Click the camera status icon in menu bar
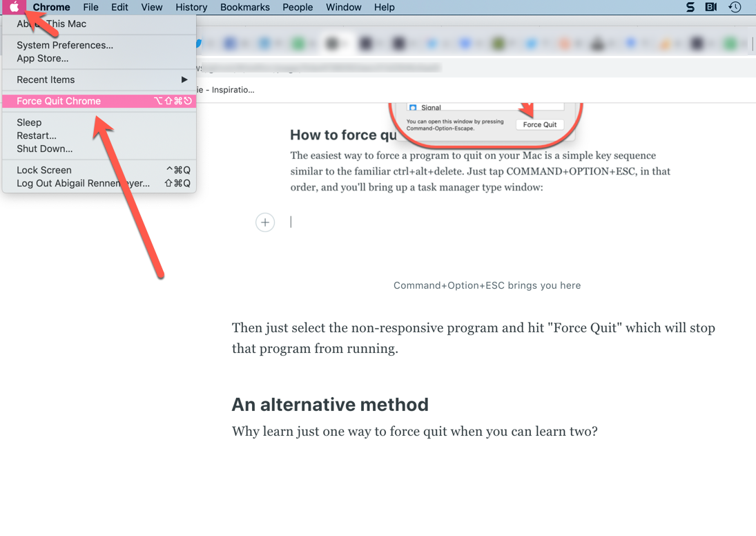 711,7
